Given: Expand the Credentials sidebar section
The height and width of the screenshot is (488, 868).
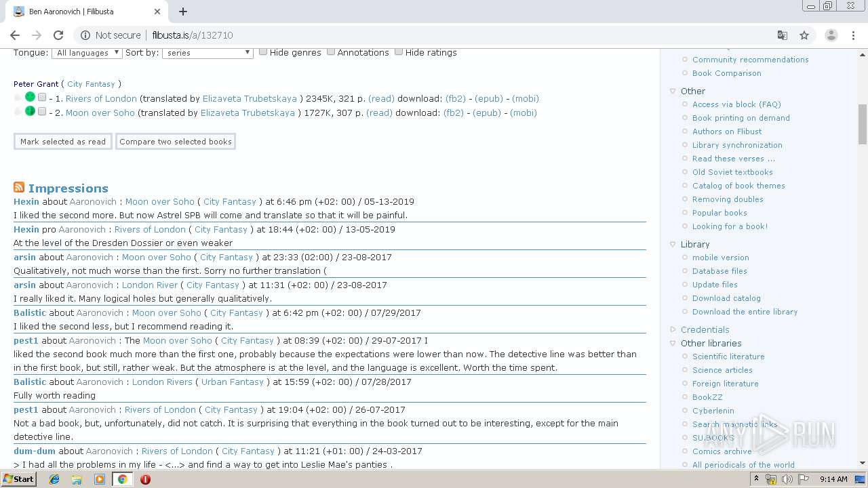Looking at the screenshot, I should pyautogui.click(x=673, y=329).
